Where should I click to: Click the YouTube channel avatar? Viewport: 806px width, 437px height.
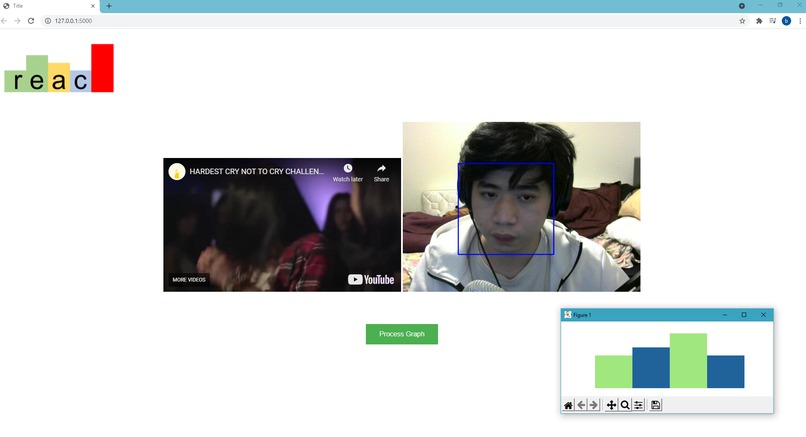click(x=177, y=172)
